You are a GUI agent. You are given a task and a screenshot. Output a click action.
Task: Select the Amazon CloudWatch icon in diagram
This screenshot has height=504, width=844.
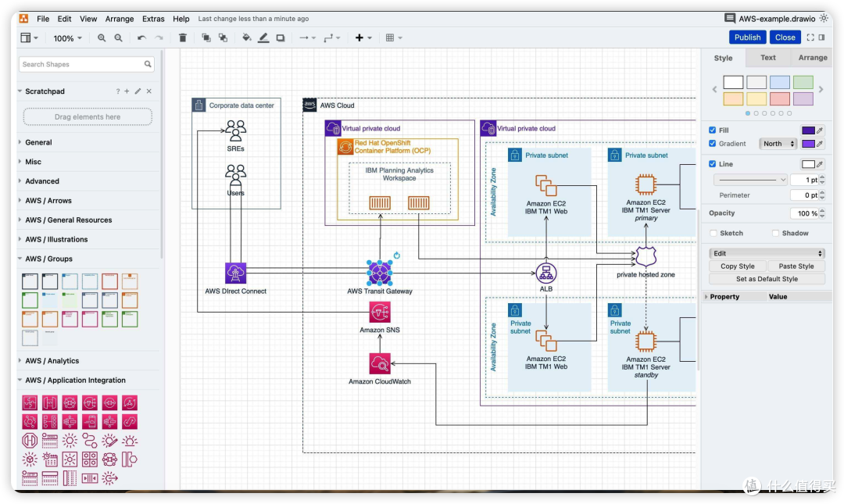pyautogui.click(x=380, y=364)
